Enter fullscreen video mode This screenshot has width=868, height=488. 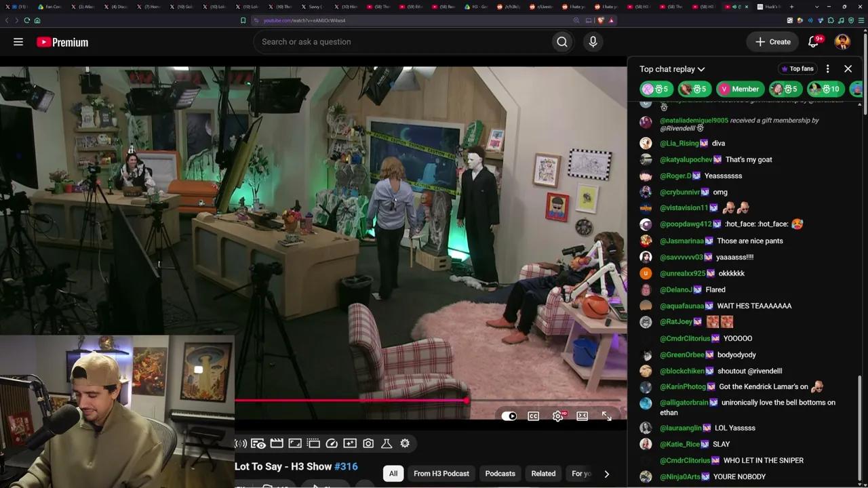[x=606, y=416]
